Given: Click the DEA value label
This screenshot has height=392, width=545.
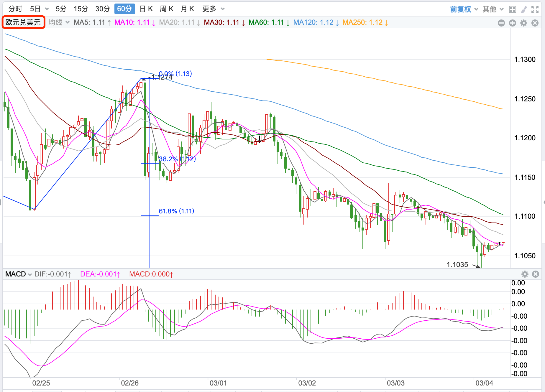Looking at the screenshot, I should pos(100,274).
